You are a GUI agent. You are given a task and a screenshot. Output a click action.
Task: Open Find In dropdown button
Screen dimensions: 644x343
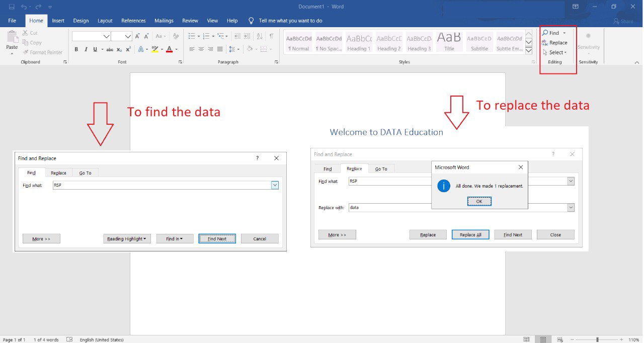[x=175, y=239]
